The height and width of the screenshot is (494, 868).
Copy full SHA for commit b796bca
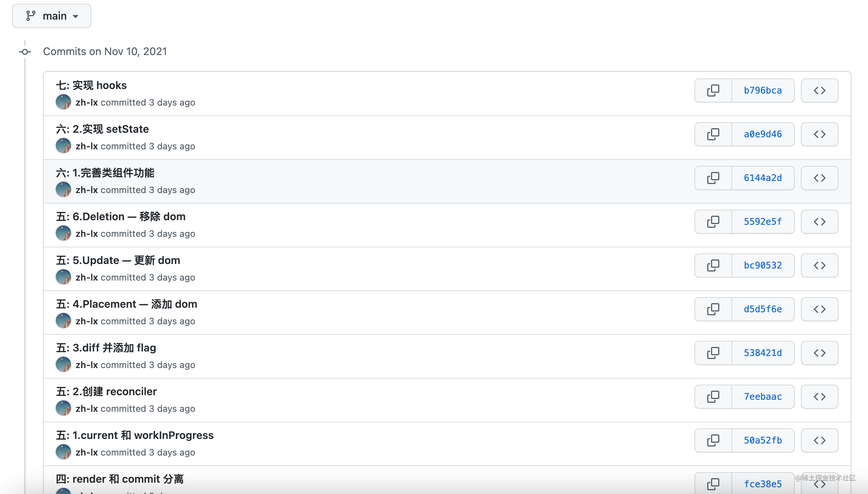coord(713,91)
